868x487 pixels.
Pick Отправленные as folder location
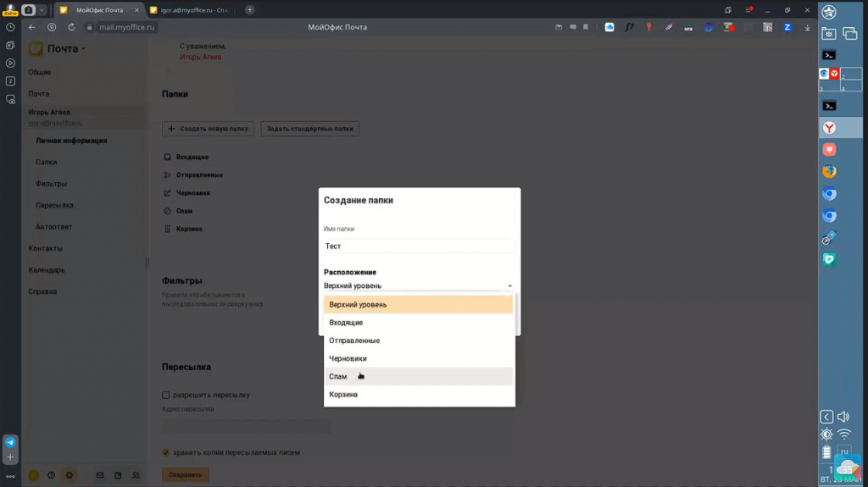[x=418, y=340]
